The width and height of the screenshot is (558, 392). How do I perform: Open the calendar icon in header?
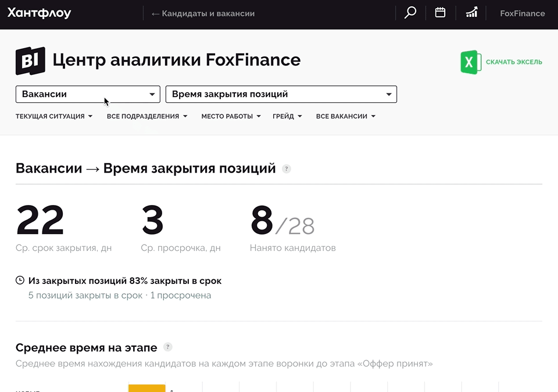[440, 13]
